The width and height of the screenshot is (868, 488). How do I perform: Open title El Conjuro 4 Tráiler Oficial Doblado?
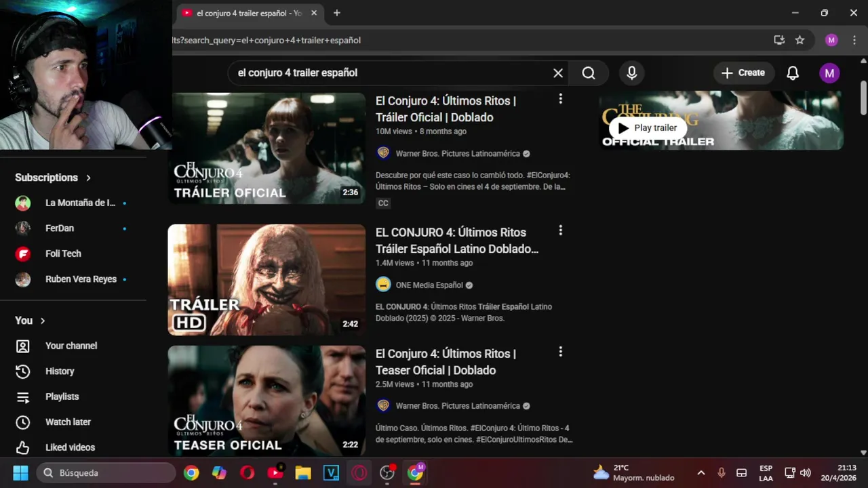pos(446,109)
